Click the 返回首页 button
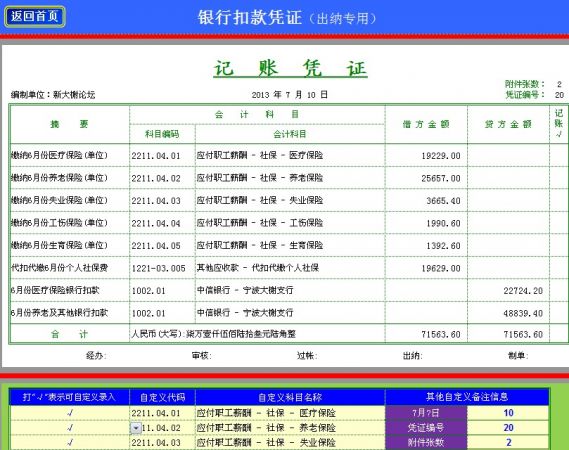569x450 pixels. click(35, 17)
